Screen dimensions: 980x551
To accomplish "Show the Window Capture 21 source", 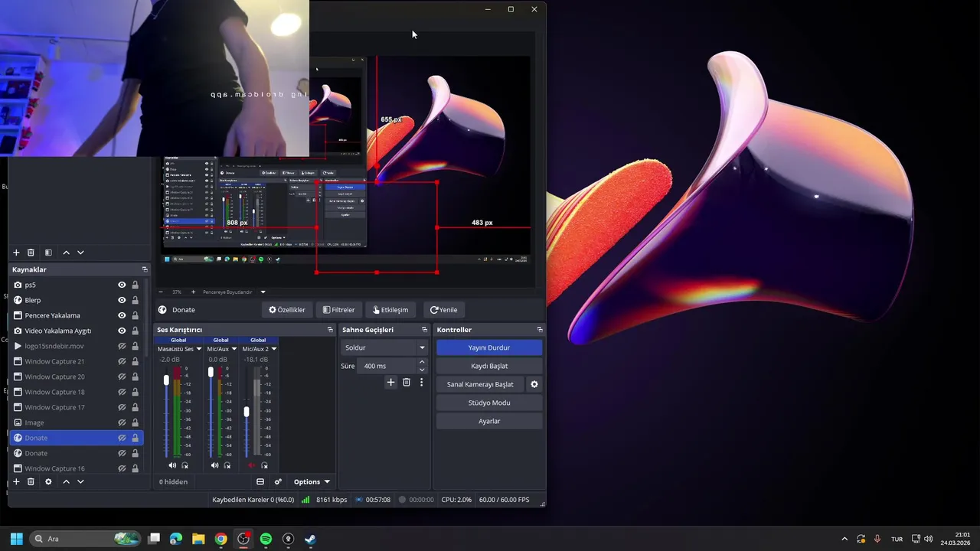I will pyautogui.click(x=122, y=361).
